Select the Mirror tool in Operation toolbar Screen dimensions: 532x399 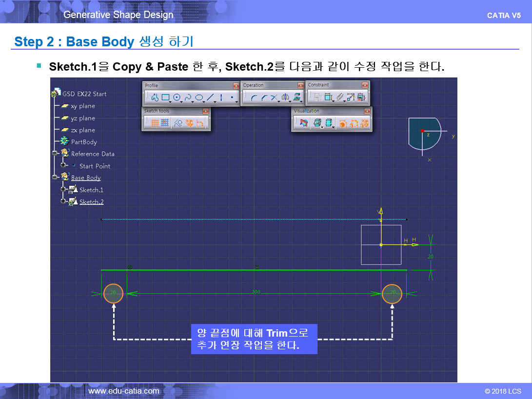click(x=285, y=98)
